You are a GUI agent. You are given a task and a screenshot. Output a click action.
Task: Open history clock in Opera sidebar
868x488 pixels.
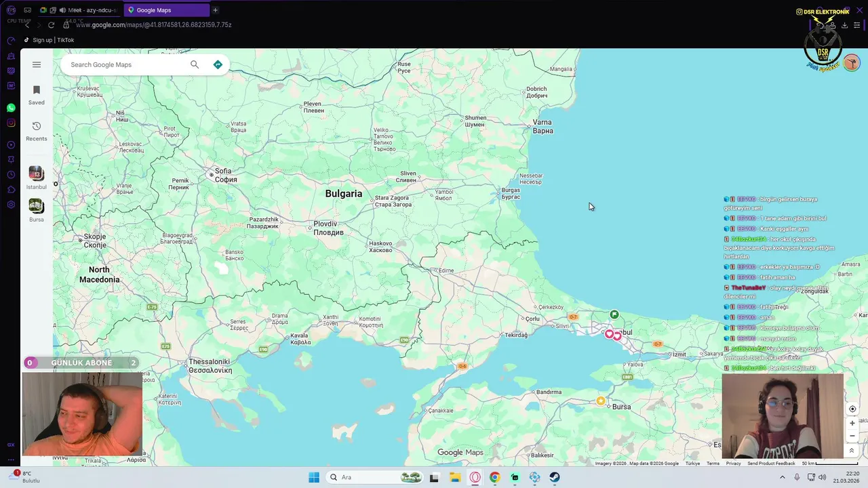(x=11, y=175)
